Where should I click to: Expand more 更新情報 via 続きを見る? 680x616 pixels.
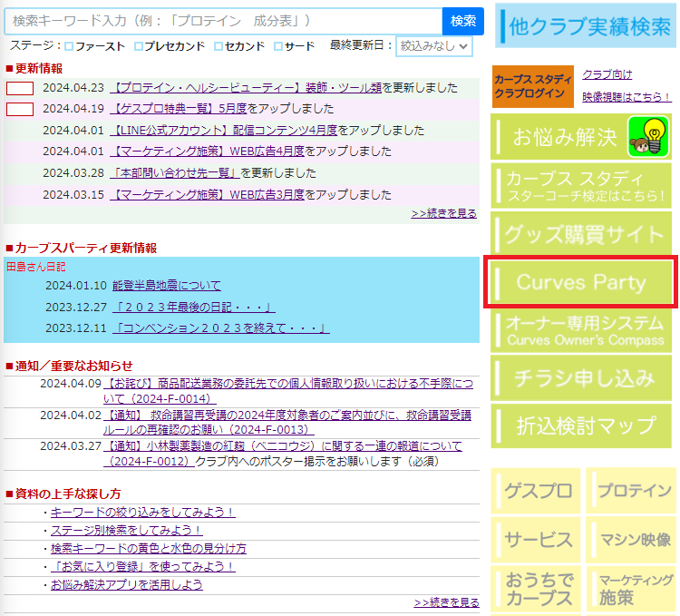[x=443, y=213]
